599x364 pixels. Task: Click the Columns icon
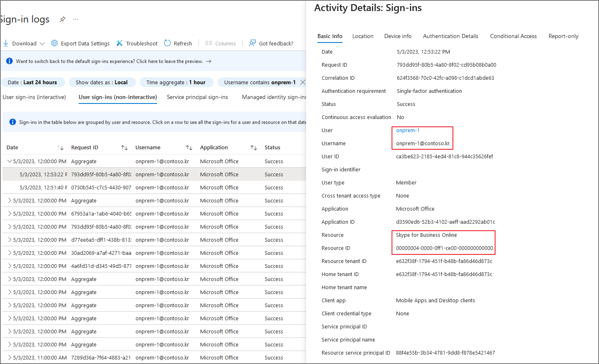(x=209, y=43)
